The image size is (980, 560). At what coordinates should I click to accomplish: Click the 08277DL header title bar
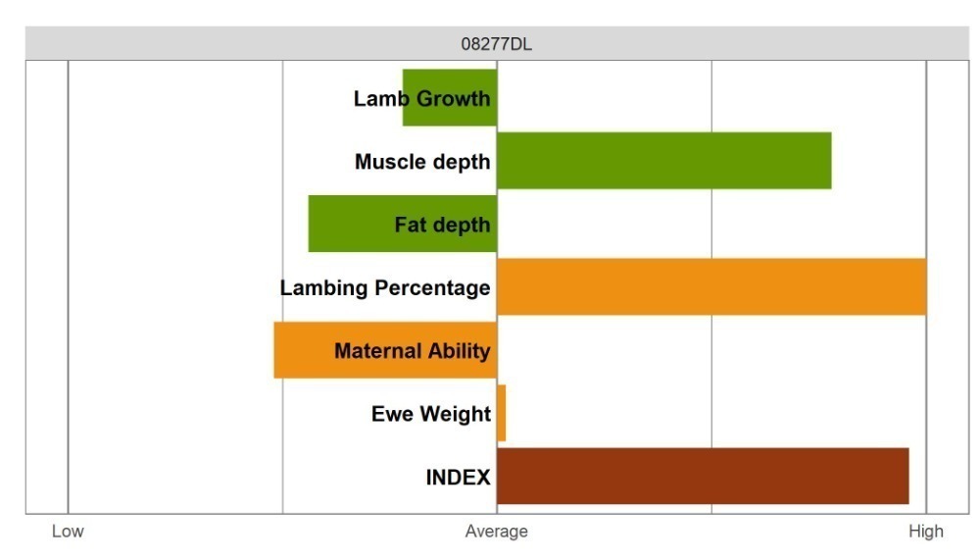pos(497,44)
